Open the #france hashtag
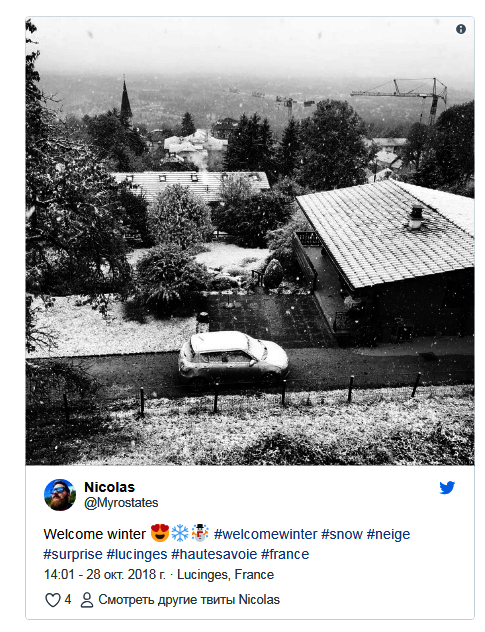485x632 pixels. (x=285, y=554)
